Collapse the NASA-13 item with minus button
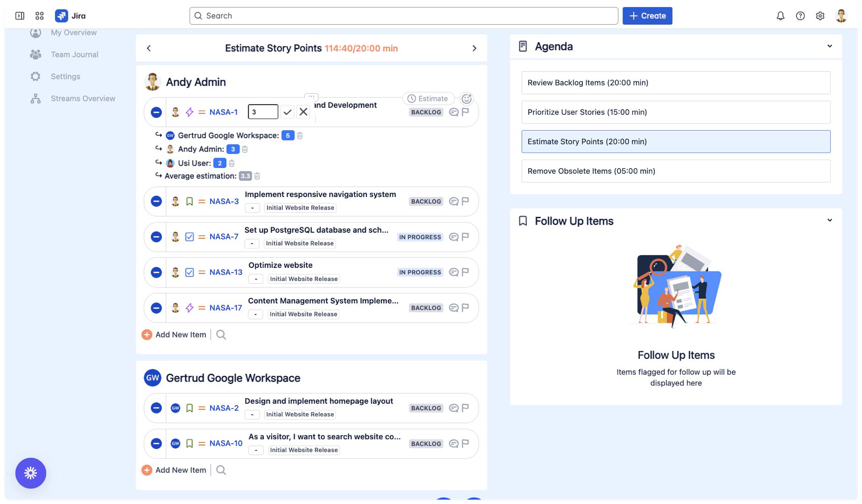Viewport: 862px width, 504px height. click(156, 272)
